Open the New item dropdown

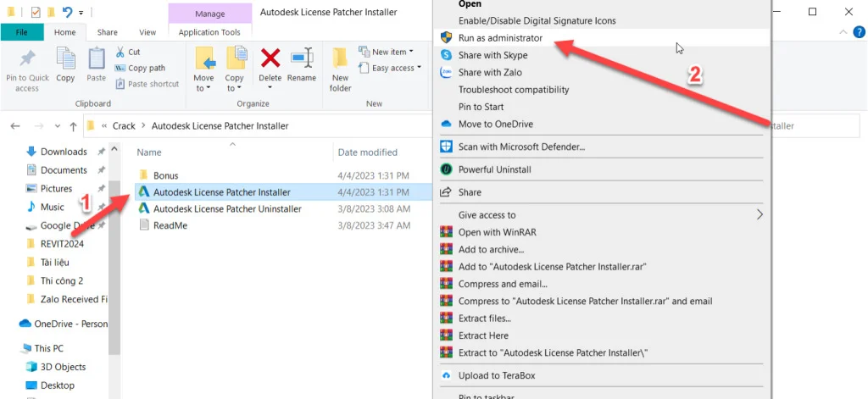pos(387,52)
